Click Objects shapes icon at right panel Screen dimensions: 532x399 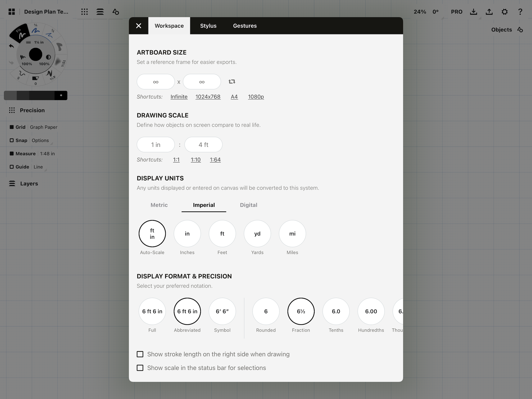point(520,30)
